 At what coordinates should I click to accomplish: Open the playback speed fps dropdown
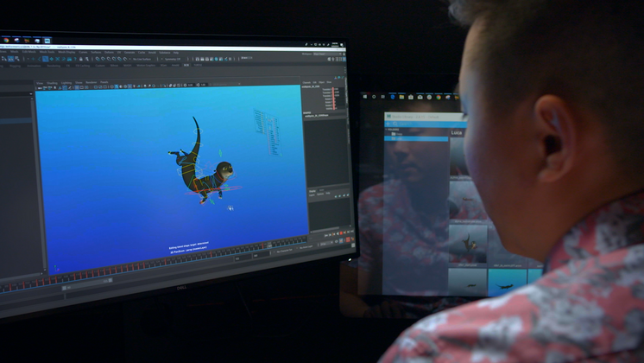[326, 244]
